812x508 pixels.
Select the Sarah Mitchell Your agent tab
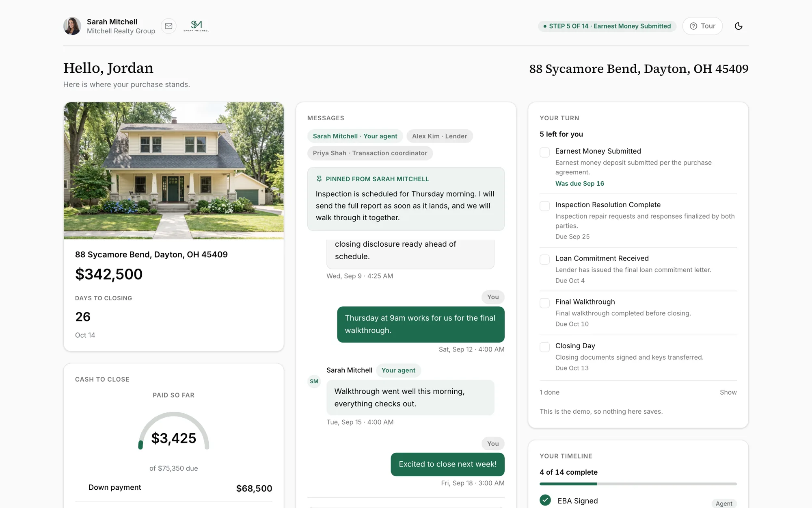355,136
